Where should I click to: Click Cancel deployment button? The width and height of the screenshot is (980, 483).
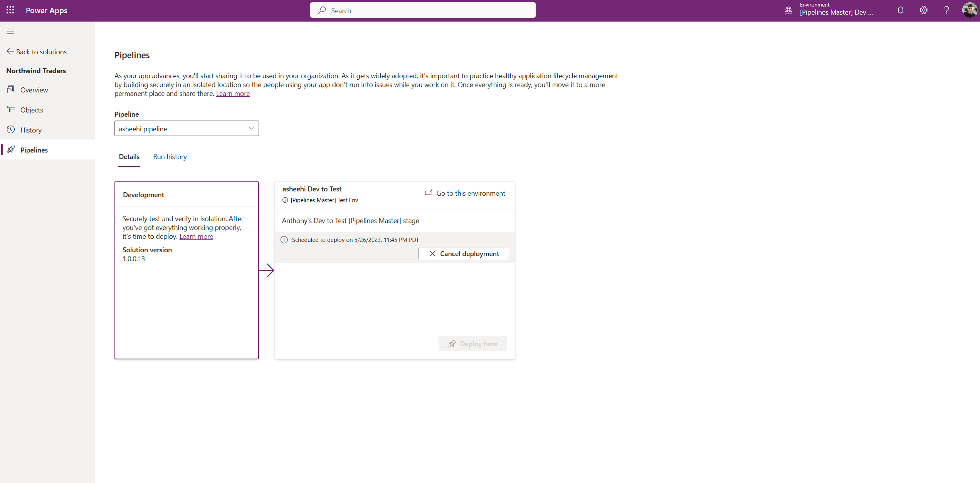(x=464, y=254)
